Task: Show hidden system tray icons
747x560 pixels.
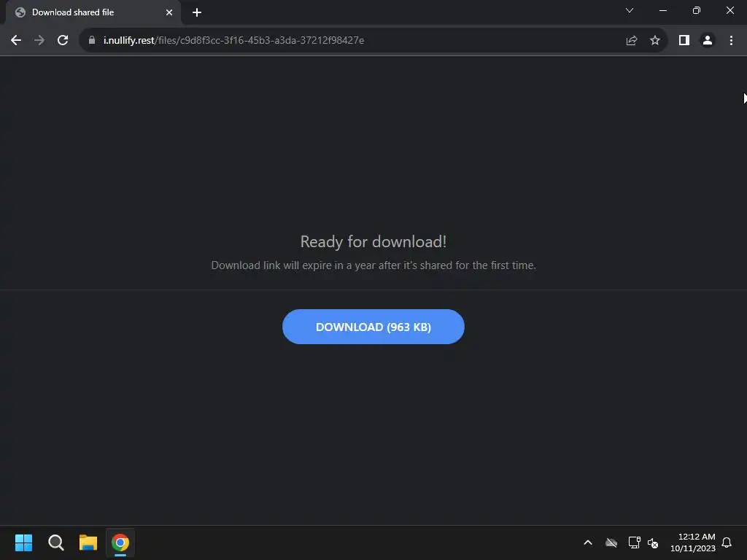Action: [588, 542]
